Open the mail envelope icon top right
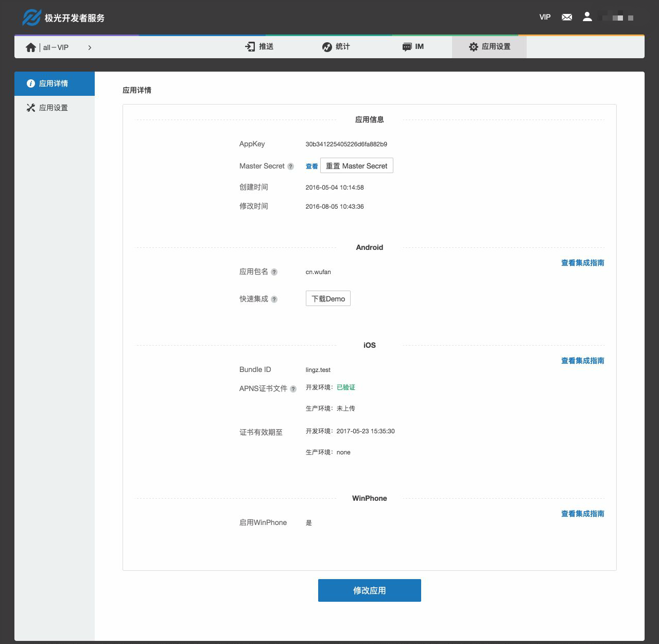This screenshot has height=644, width=659. coord(566,17)
